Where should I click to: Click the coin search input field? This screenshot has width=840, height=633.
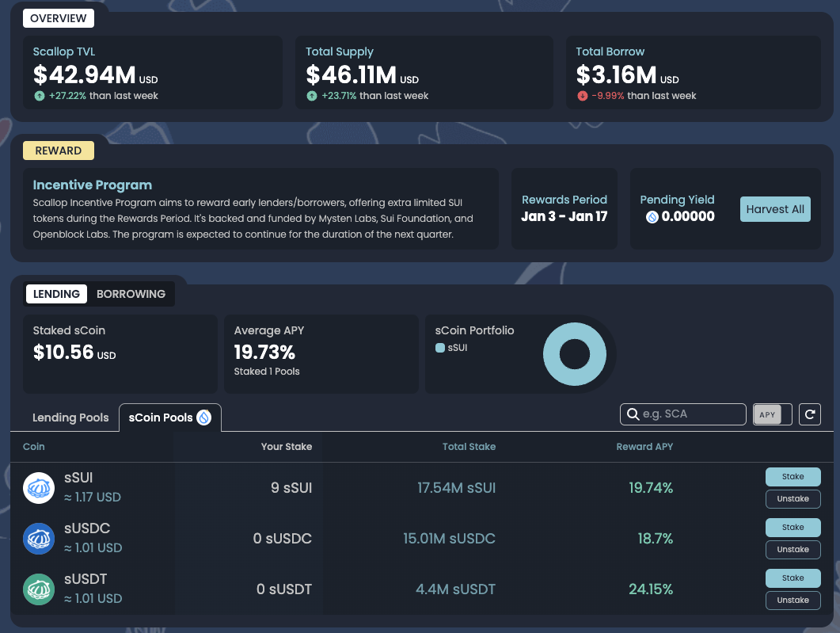coord(689,414)
